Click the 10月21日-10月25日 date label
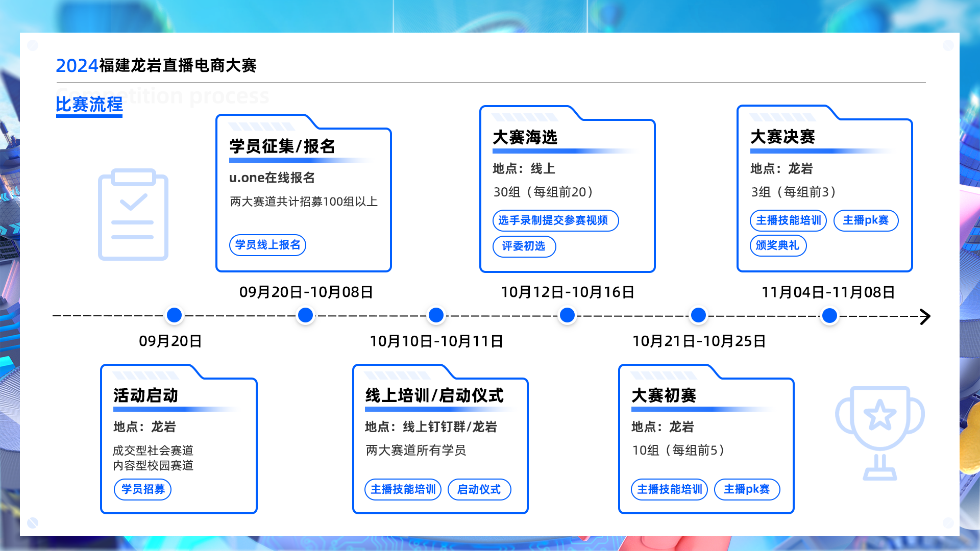The height and width of the screenshot is (551, 980). [x=699, y=341]
